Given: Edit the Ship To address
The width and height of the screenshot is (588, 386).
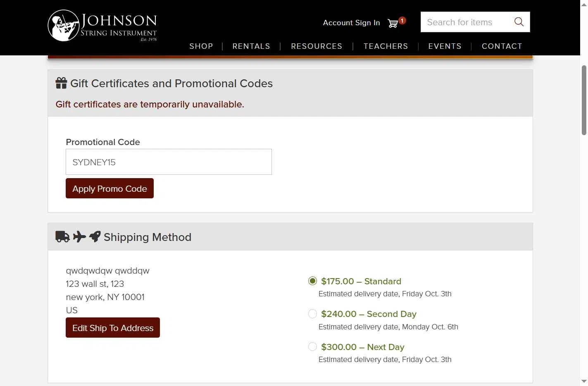Looking at the screenshot, I should [x=113, y=328].
